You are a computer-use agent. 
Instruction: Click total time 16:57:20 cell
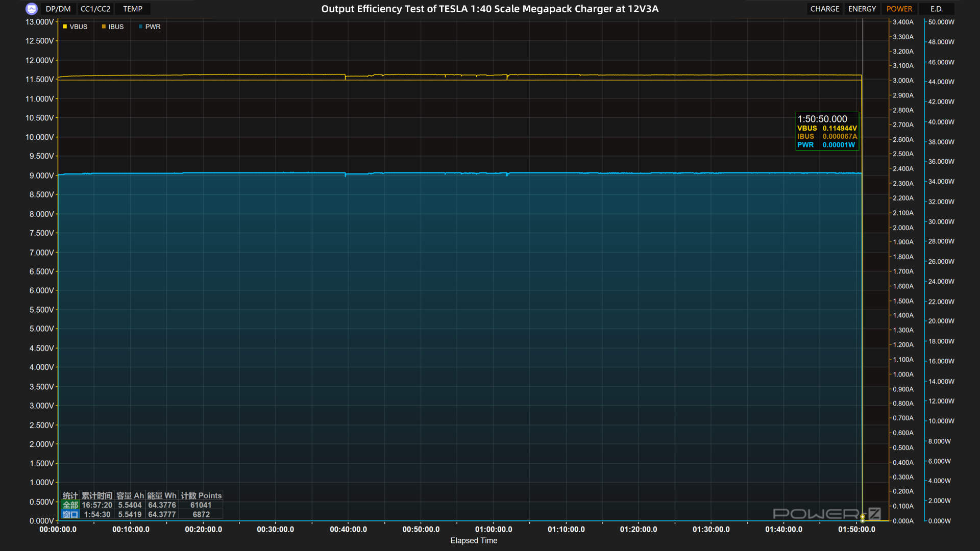click(97, 505)
